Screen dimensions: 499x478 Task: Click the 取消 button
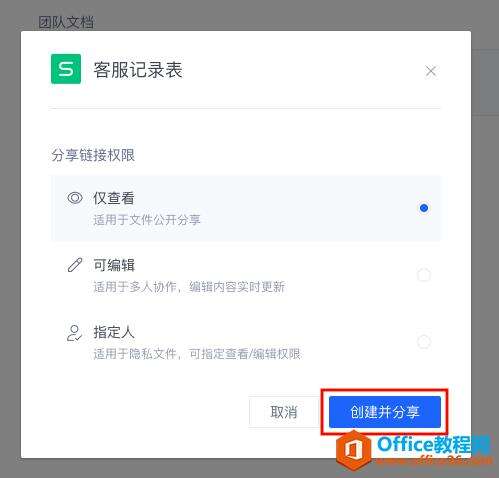click(x=284, y=412)
